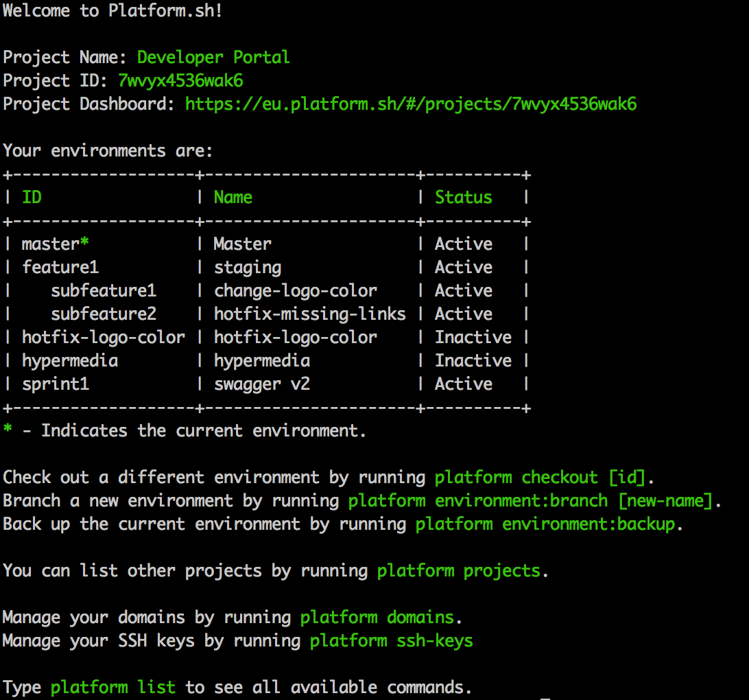Click the Project ID 7wvyx4536wak6 value

(x=180, y=81)
